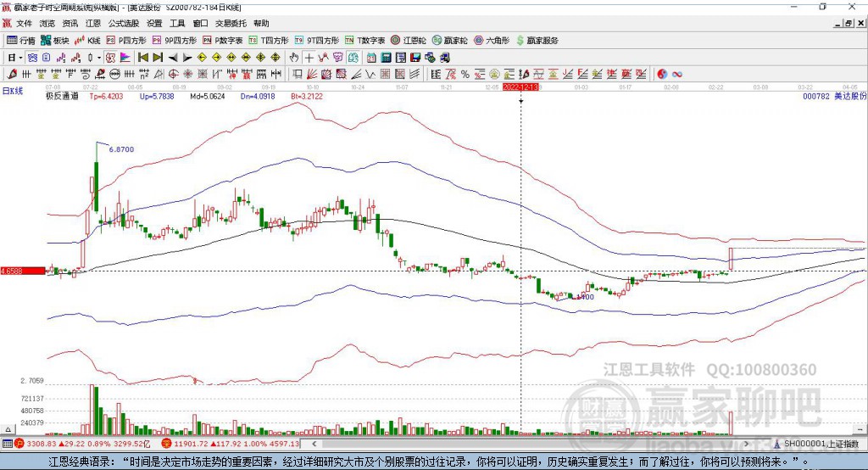Click the 行情 toolbar button

(x=21, y=41)
